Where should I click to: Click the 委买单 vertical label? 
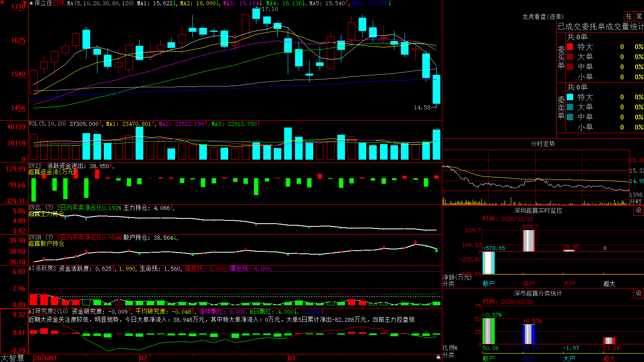click(561, 57)
